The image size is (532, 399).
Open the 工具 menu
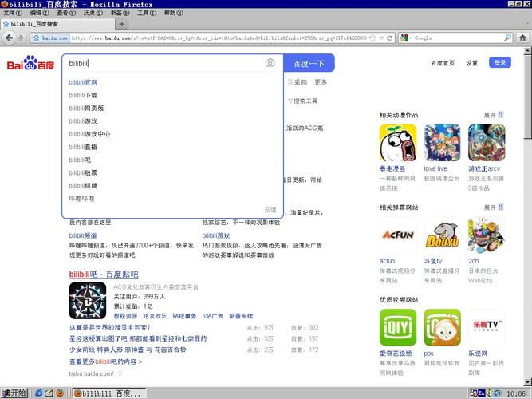[147, 13]
